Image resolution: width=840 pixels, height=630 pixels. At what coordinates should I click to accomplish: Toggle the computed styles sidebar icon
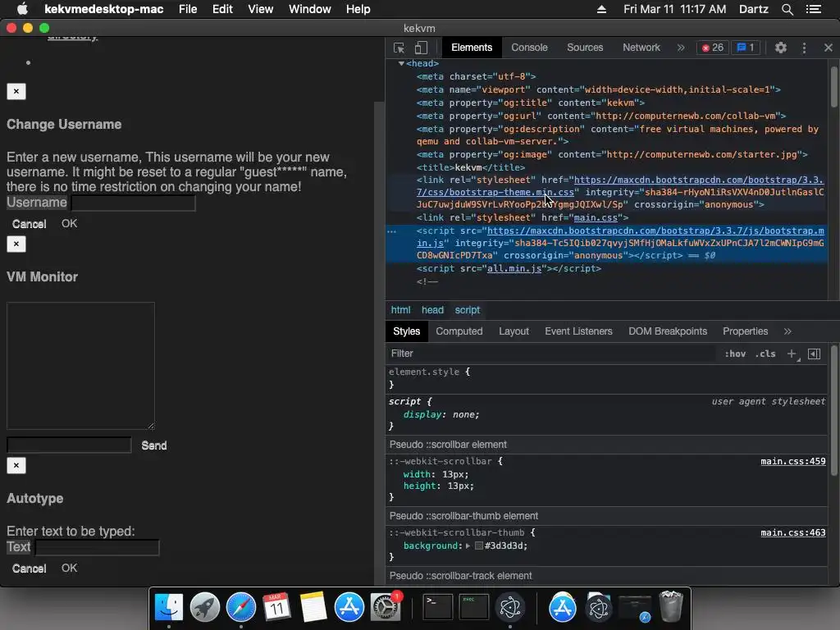point(815,354)
